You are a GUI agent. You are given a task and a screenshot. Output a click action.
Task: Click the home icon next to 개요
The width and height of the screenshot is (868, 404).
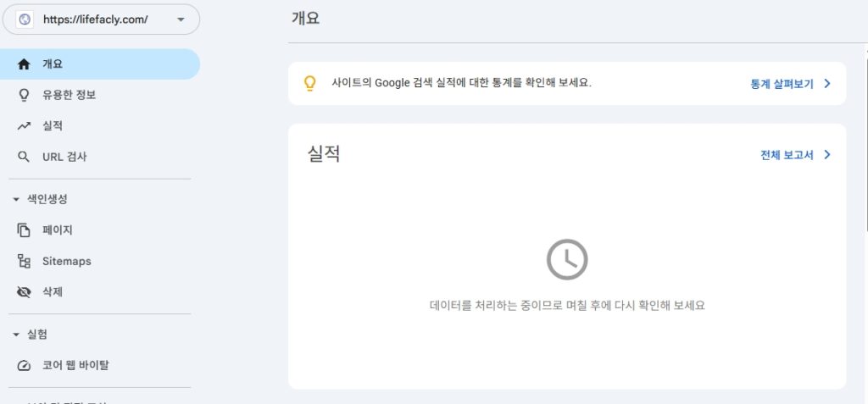tap(23, 64)
